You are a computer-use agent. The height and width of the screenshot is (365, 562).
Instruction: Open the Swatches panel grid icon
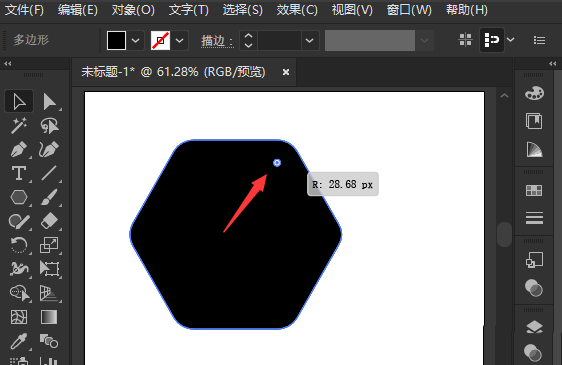[534, 190]
